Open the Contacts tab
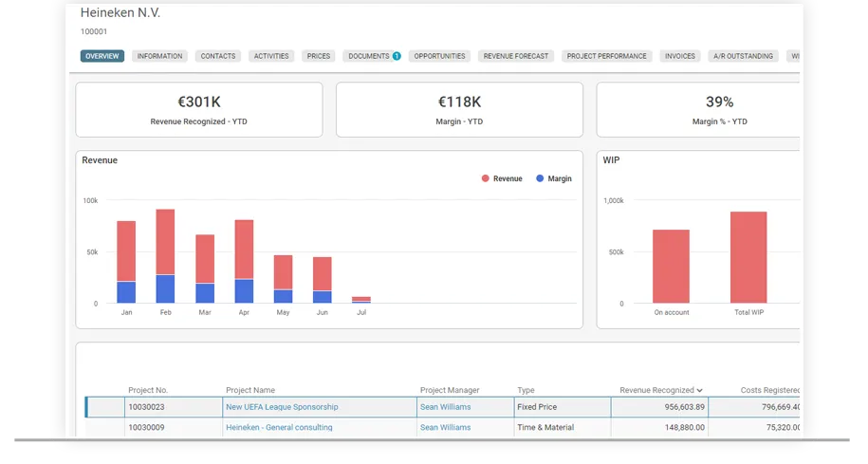868x464 pixels. (x=217, y=56)
